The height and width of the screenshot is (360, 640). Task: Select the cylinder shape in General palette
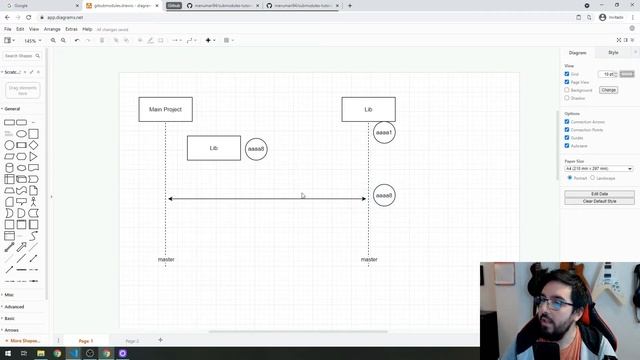point(9,168)
